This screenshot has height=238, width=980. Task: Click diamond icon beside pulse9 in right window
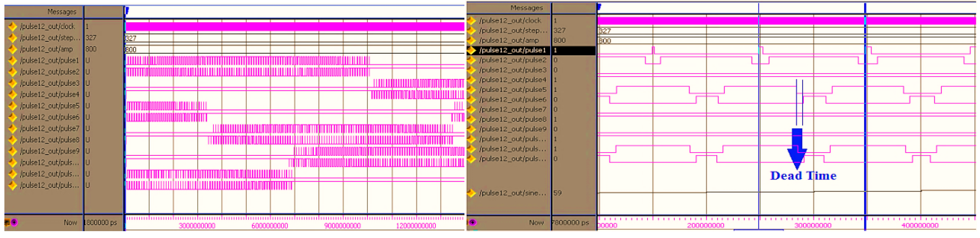point(472,129)
